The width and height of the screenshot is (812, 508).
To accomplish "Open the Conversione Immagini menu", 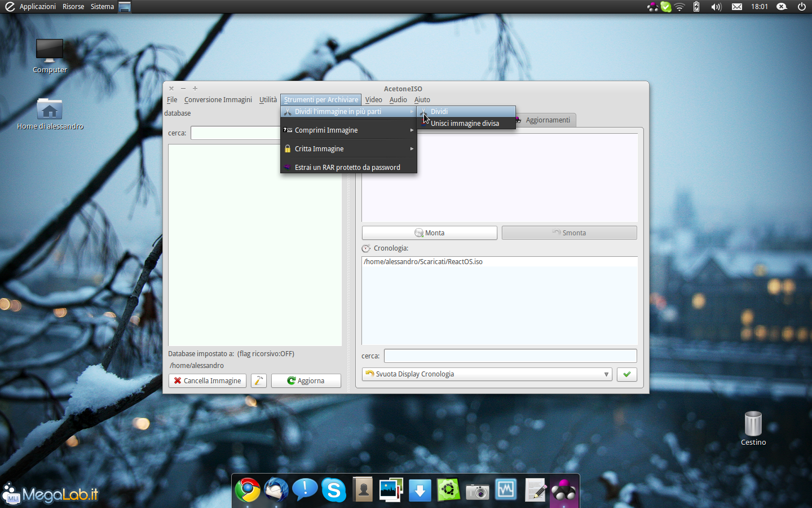I will pyautogui.click(x=218, y=100).
